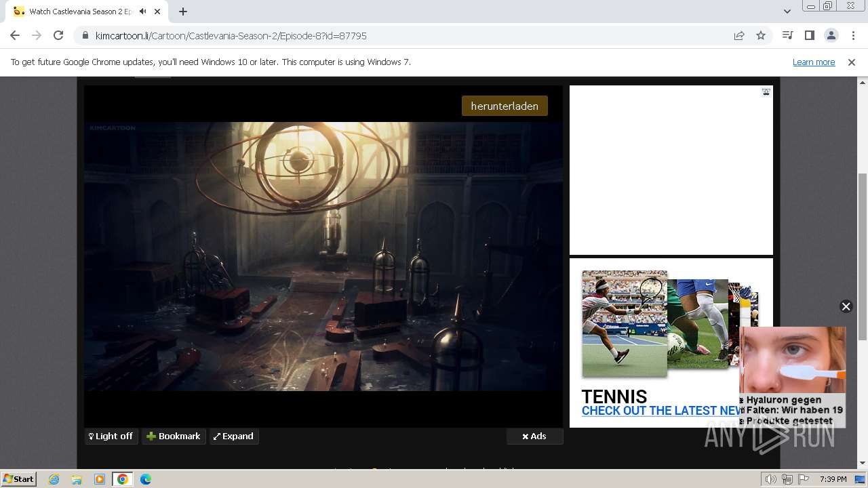This screenshot has height=488, width=868.
Task: Switch to Chrome in taskbar
Action: (x=123, y=479)
